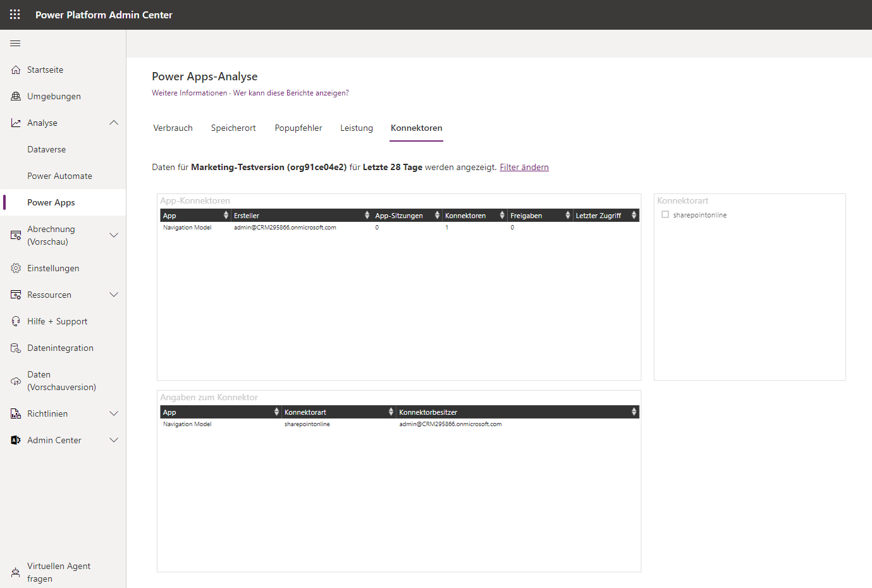Click the Virtuellen Agent bot icon
This screenshot has width=872, height=588.
point(16,573)
